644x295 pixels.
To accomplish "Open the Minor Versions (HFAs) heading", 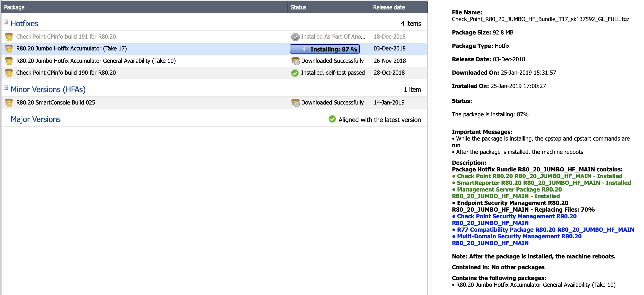I will click(x=48, y=89).
